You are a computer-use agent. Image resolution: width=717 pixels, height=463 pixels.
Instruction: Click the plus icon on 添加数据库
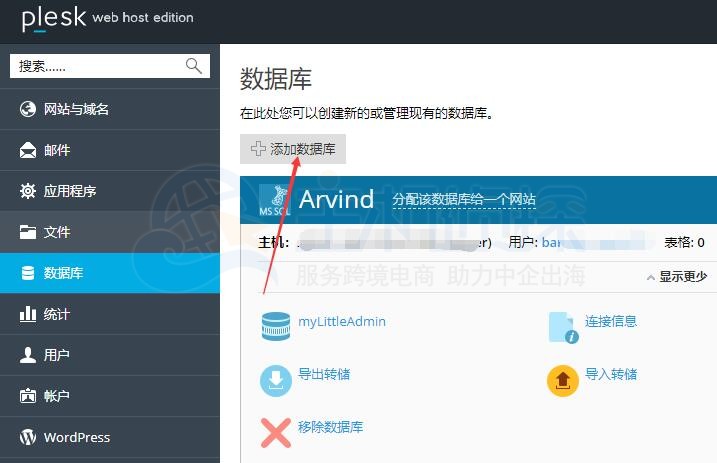(258, 149)
